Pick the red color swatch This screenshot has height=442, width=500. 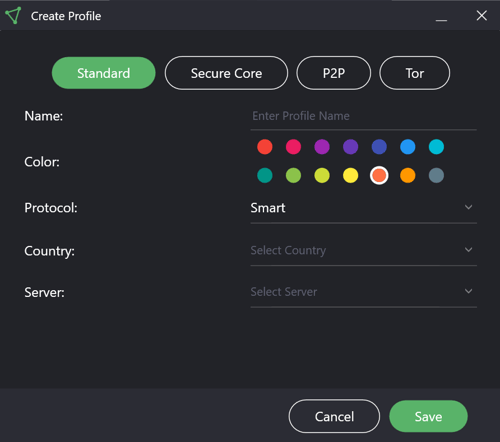pyautogui.click(x=265, y=147)
